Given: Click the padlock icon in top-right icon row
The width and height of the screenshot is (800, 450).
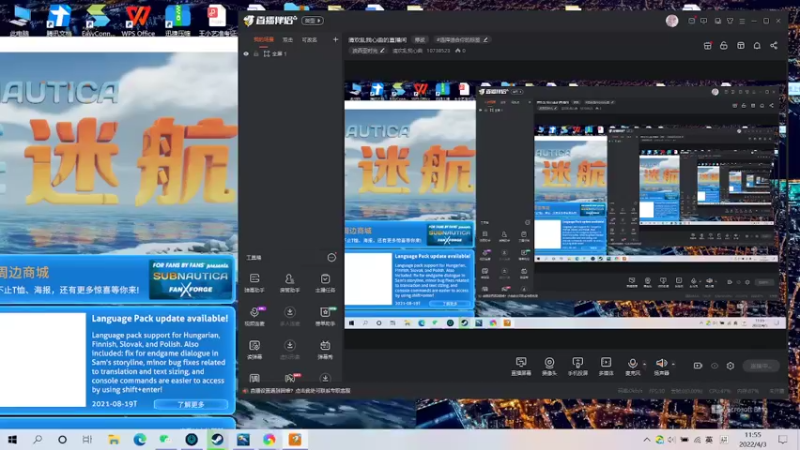Looking at the screenshot, I should 723,46.
